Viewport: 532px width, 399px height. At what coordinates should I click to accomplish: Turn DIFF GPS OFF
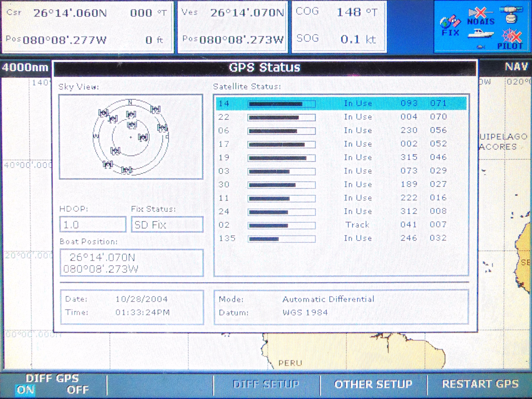78,390
